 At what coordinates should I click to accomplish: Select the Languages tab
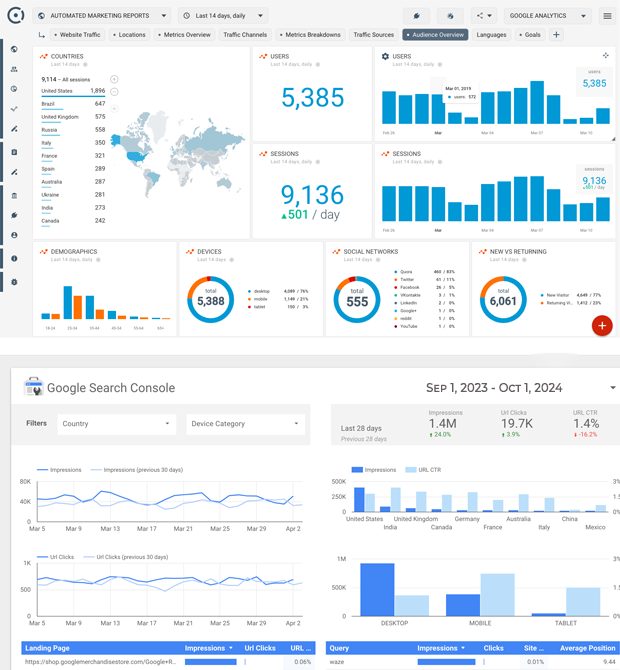click(x=491, y=35)
